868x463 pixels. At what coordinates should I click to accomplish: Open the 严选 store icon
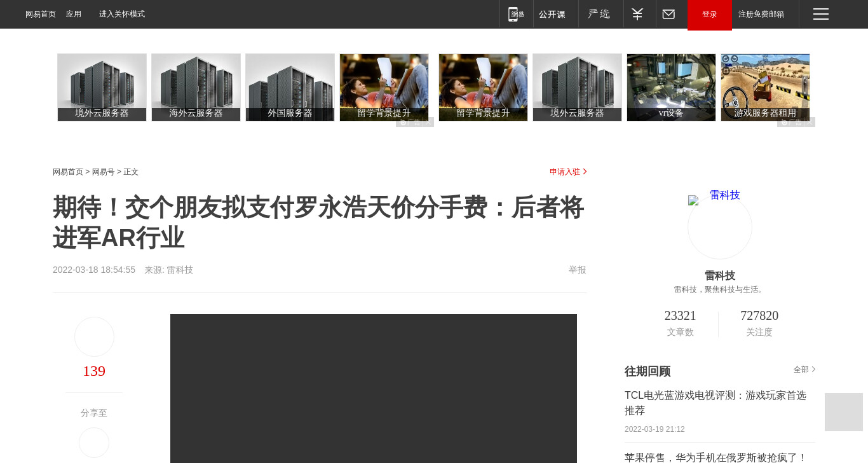599,14
